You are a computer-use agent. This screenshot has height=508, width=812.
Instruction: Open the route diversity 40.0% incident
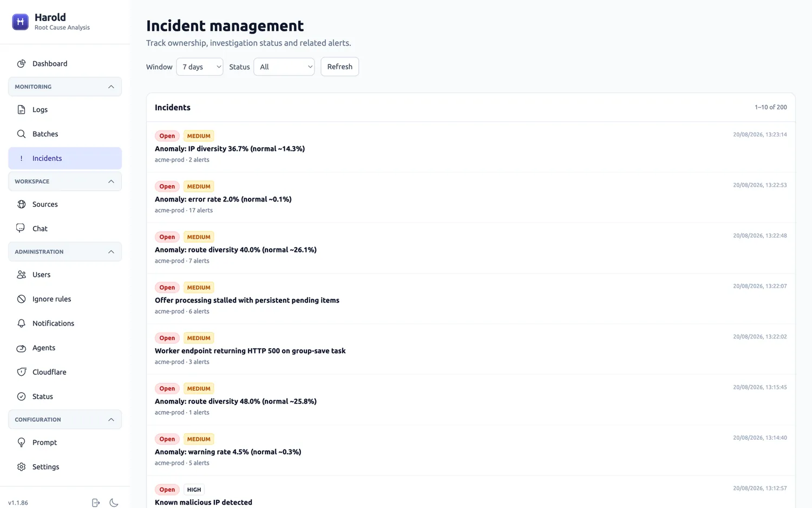(x=471, y=248)
